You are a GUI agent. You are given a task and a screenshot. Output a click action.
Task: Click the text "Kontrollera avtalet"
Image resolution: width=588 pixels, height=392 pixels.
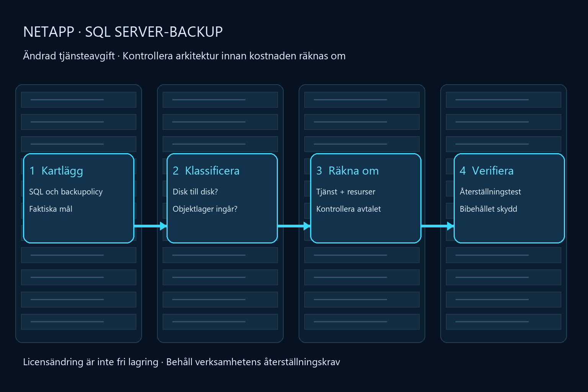point(348,209)
